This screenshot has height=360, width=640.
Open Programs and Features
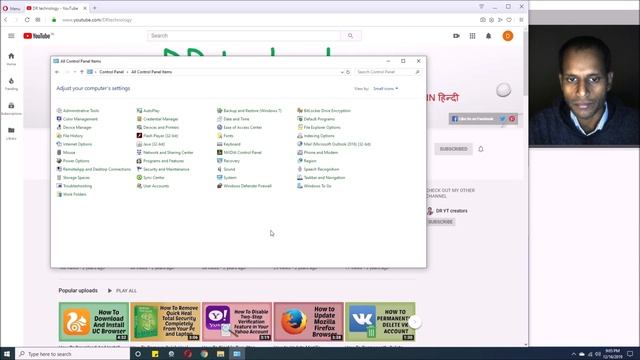click(x=160, y=161)
